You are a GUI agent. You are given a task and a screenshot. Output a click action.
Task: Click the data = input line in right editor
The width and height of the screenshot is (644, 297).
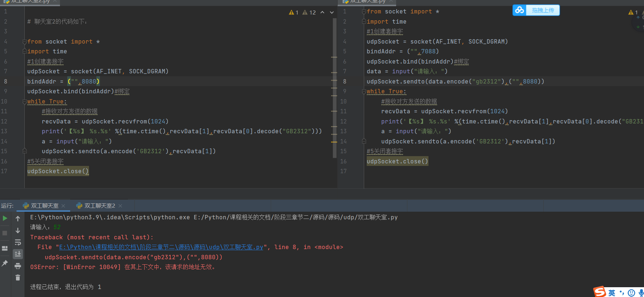(x=407, y=72)
